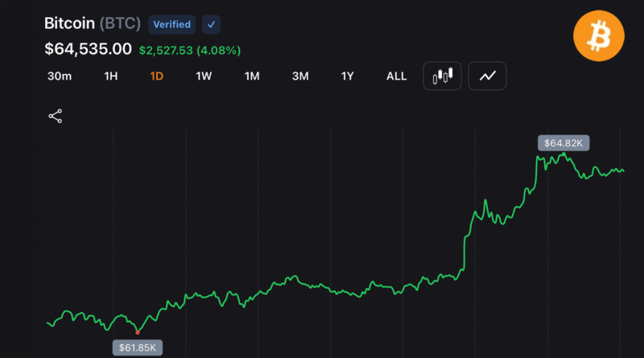The width and height of the screenshot is (644, 358).
Task: Click the Bitcoin (BTC) title
Action: point(93,23)
